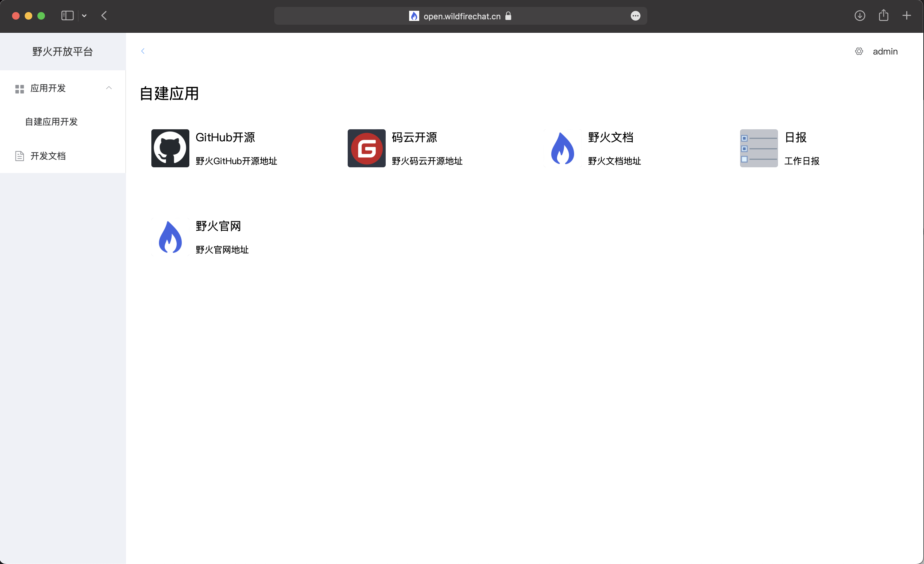924x564 pixels.
Task: Click the address bar URL field
Action: 461,16
